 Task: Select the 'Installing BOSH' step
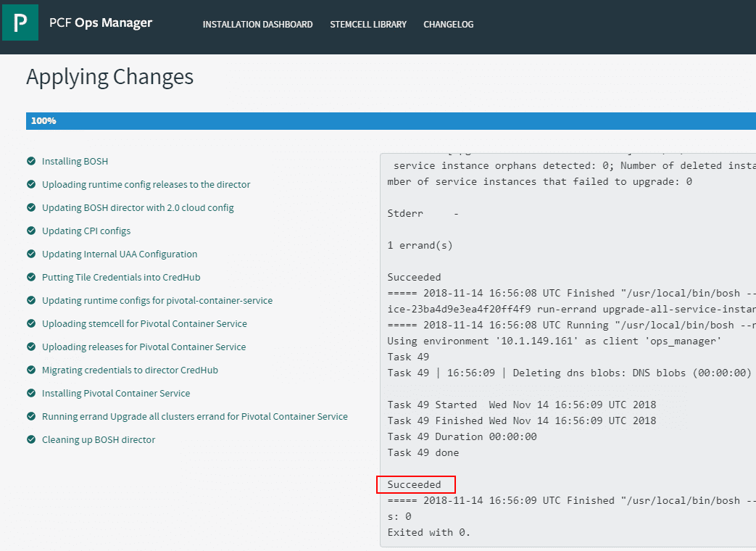[75, 162]
